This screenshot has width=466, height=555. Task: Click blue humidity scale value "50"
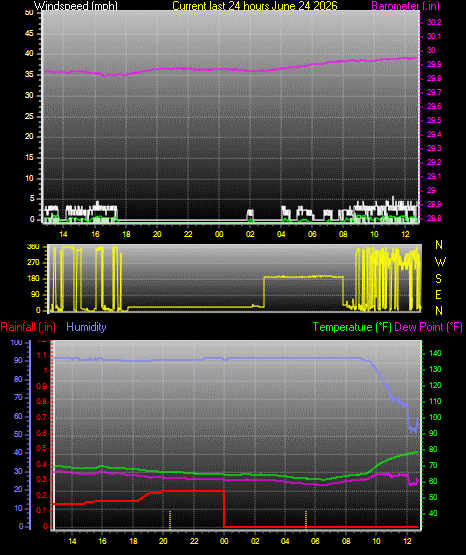tap(18, 434)
